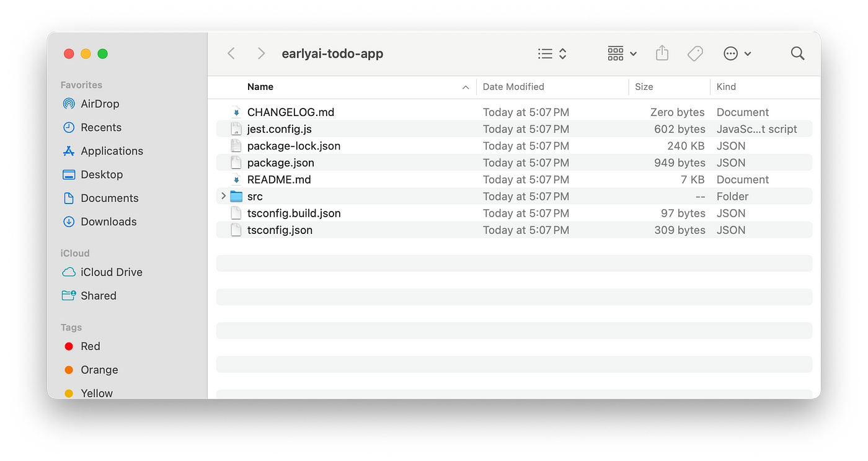Select the tsconfig.build.json file icon
The height and width of the screenshot is (461, 868).
pos(236,213)
